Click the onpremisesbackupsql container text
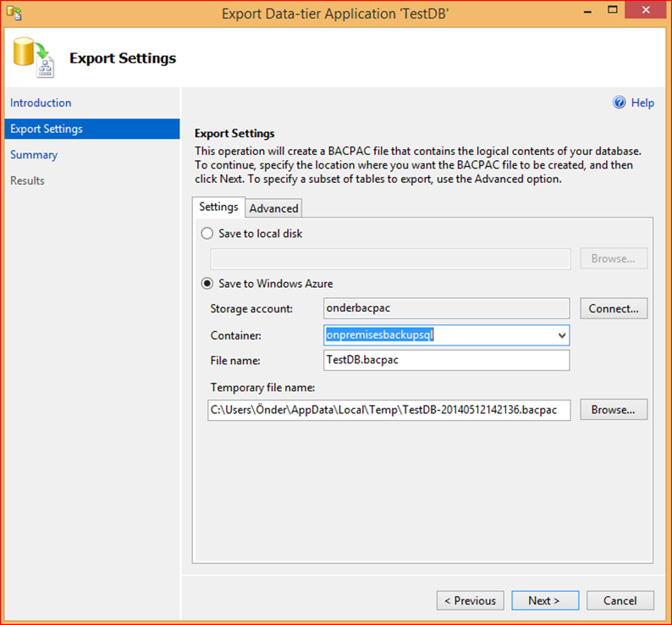Screen dimensions: 672x625 (x=380, y=335)
